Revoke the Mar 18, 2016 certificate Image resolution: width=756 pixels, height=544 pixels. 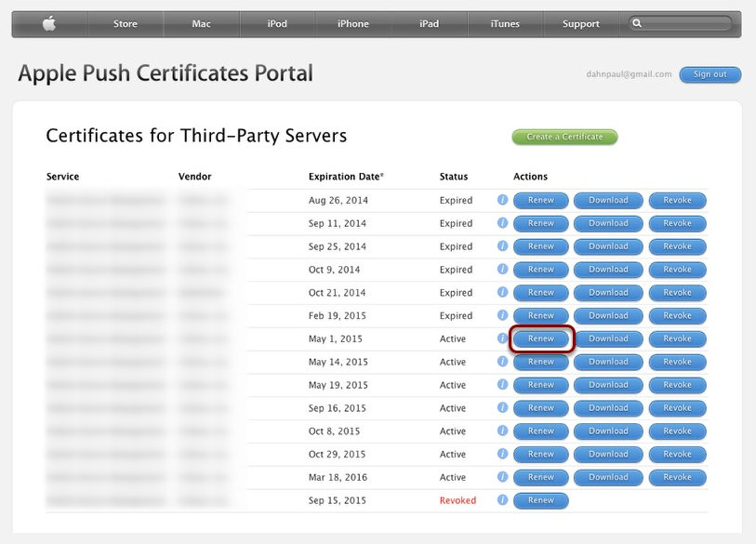click(677, 477)
